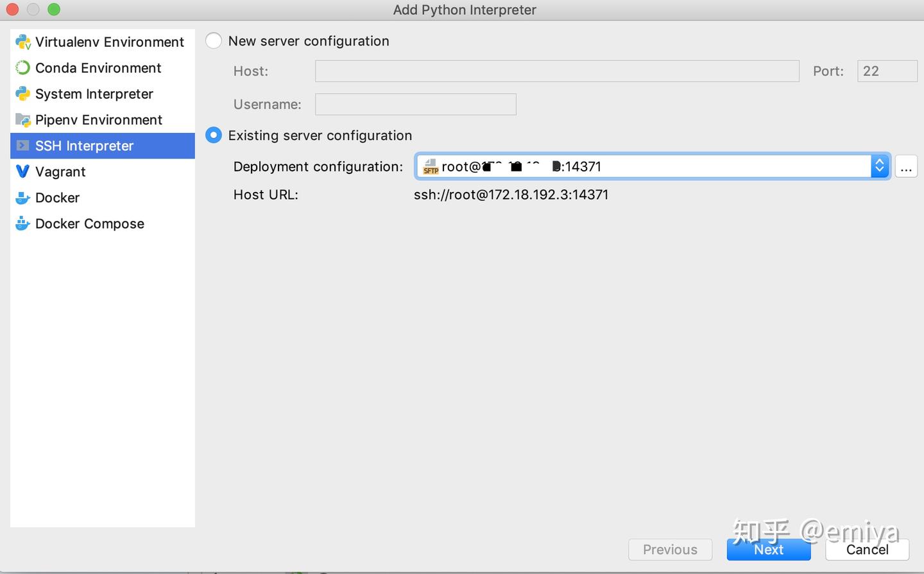Click the dropdown arrow stepper for deployment
Viewport: 924px width, 574px height.
pyautogui.click(x=880, y=167)
